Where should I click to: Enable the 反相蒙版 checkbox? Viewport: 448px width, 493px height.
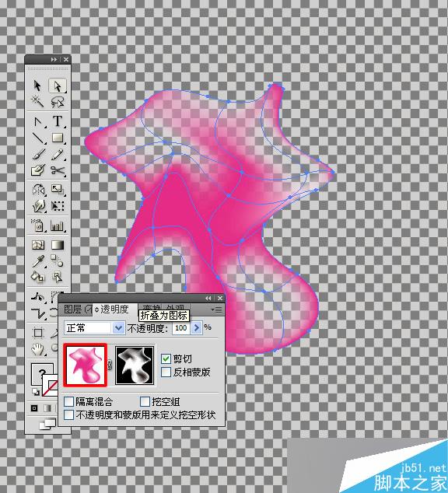coord(166,372)
